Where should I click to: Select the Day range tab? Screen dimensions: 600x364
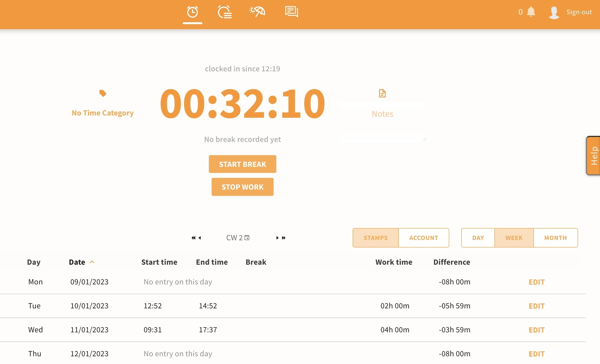tap(478, 238)
